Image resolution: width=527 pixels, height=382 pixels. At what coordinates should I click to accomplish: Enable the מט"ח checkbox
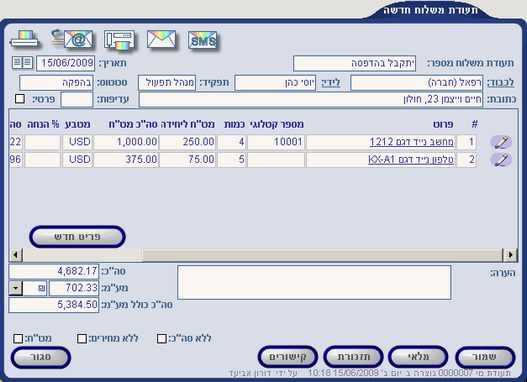coord(18,338)
